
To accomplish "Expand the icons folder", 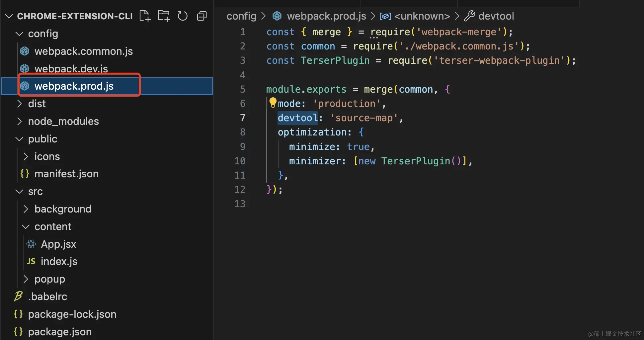I will pyautogui.click(x=26, y=156).
